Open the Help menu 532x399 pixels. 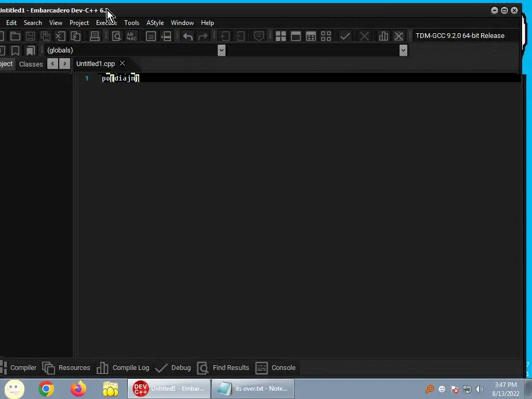point(207,23)
